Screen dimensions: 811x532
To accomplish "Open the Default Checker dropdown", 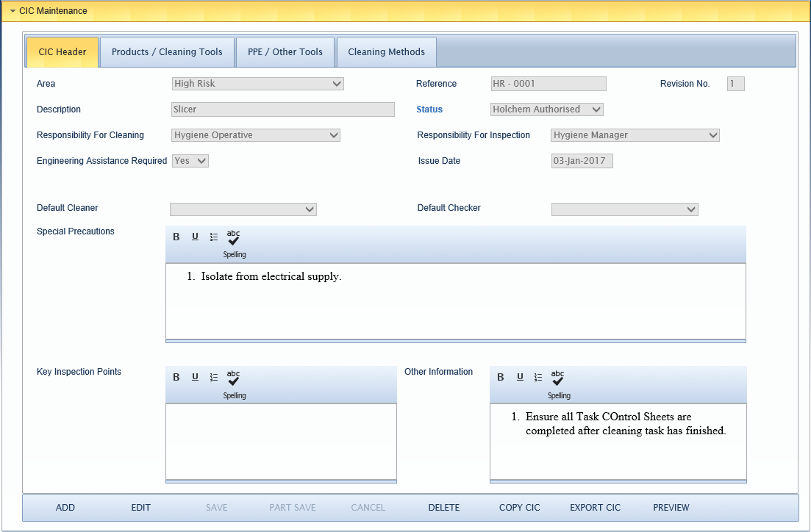I will coord(625,209).
